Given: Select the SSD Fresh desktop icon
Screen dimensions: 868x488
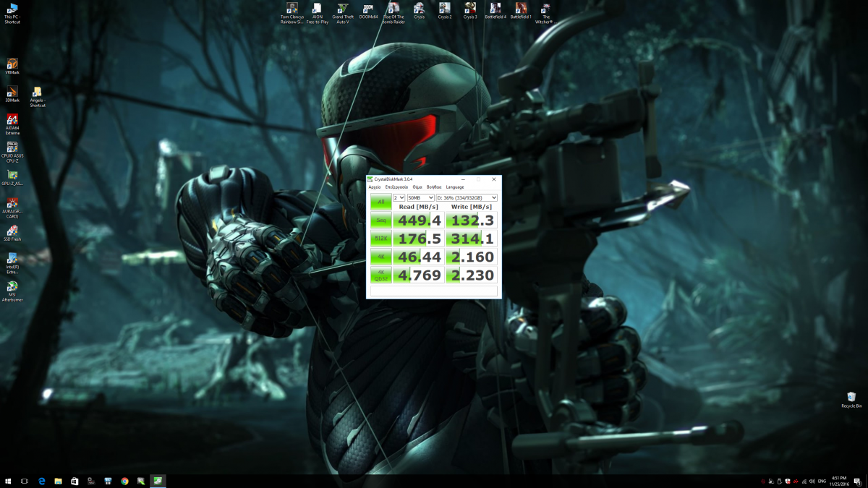Looking at the screenshot, I should click(12, 234).
